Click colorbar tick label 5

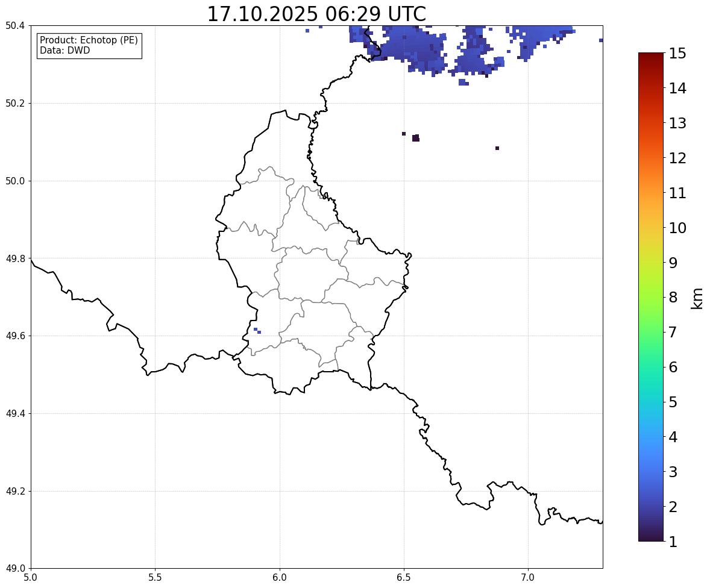(673, 402)
